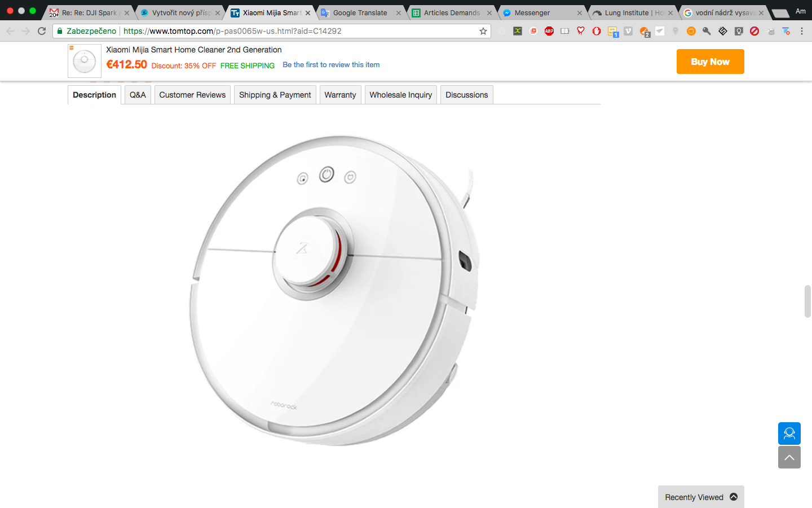Switch to the Customer Reviews tab
This screenshot has height=508, width=812.
click(192, 94)
